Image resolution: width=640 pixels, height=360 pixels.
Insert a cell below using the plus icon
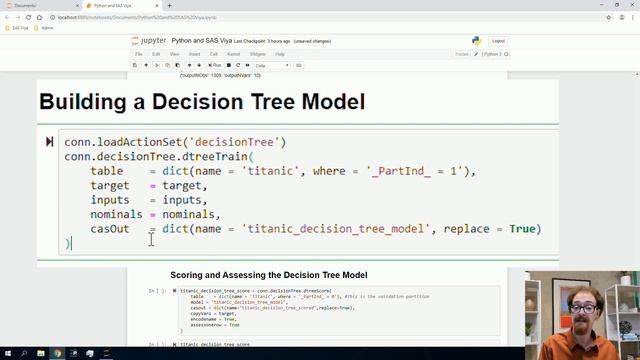tap(146, 65)
